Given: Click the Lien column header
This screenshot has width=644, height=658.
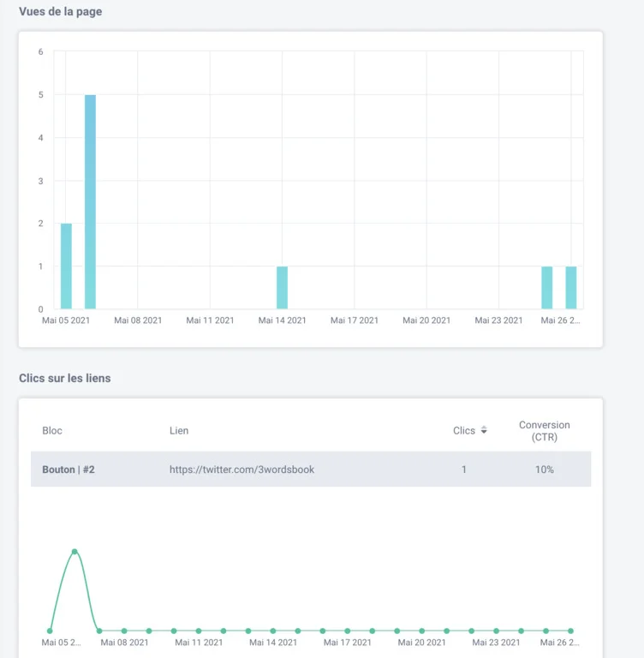Looking at the screenshot, I should (179, 430).
